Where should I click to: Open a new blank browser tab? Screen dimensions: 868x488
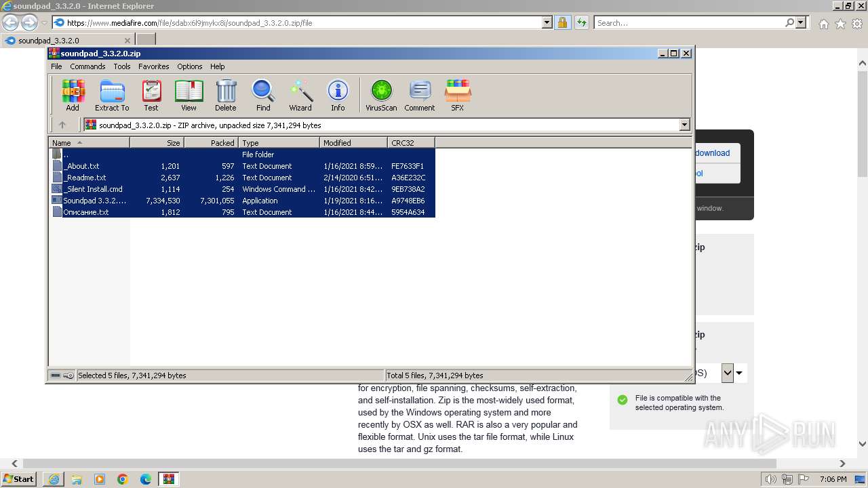click(x=146, y=40)
